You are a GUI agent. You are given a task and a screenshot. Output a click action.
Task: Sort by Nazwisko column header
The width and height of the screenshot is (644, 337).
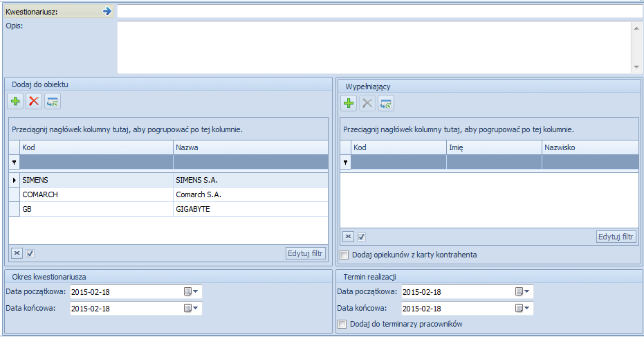(590, 147)
